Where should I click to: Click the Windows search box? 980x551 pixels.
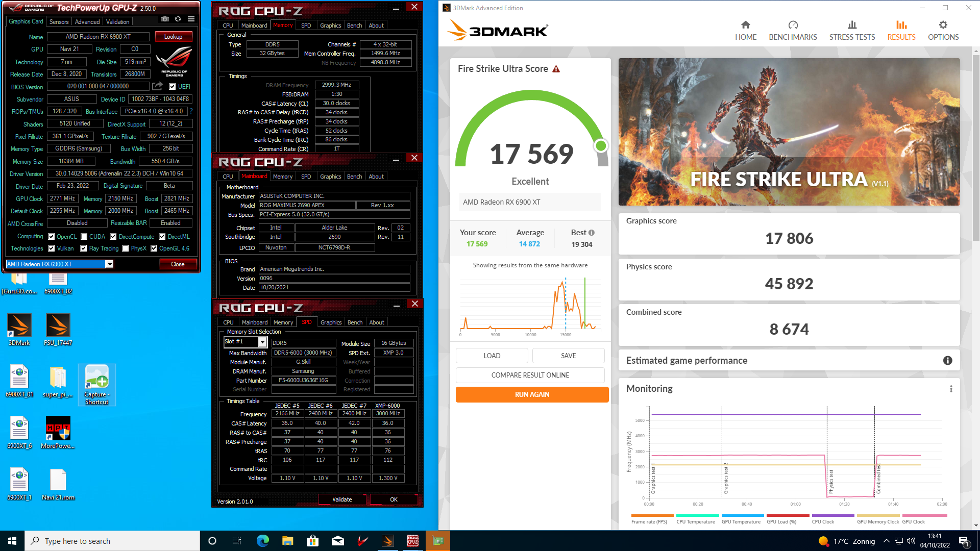pos(112,541)
